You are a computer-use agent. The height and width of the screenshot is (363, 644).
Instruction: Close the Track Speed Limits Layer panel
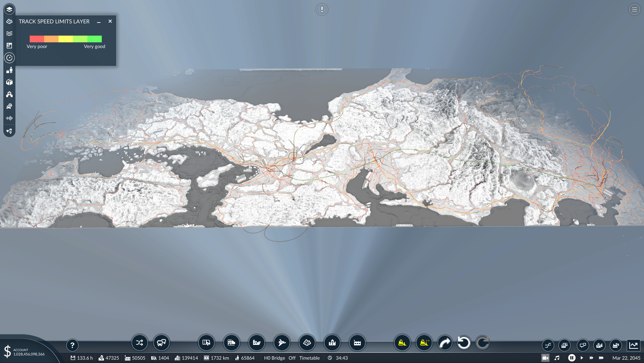(110, 21)
